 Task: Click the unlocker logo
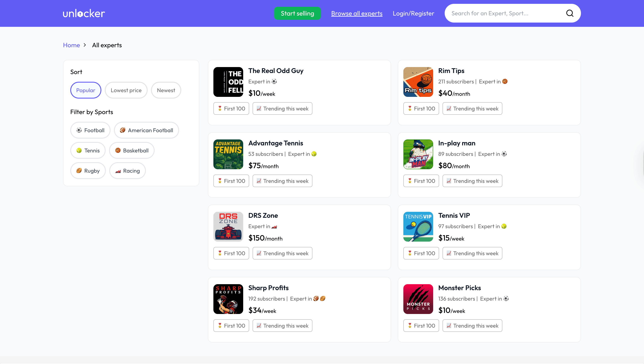click(83, 13)
